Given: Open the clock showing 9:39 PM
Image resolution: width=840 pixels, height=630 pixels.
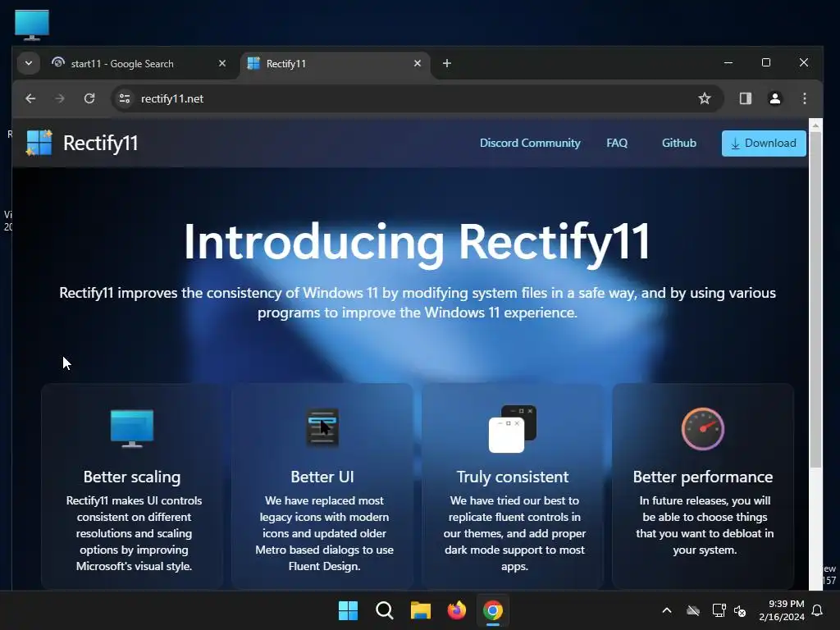Looking at the screenshot, I should (x=782, y=610).
